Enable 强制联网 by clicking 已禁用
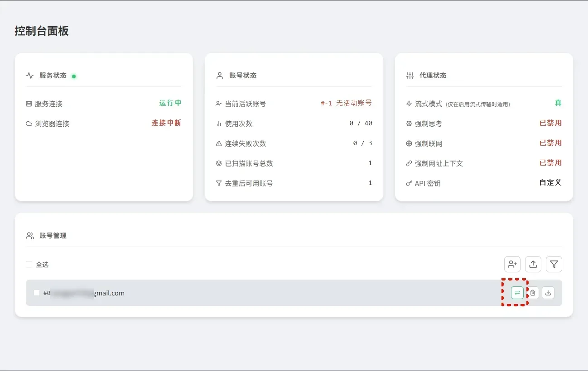This screenshot has width=588, height=371. point(550,143)
